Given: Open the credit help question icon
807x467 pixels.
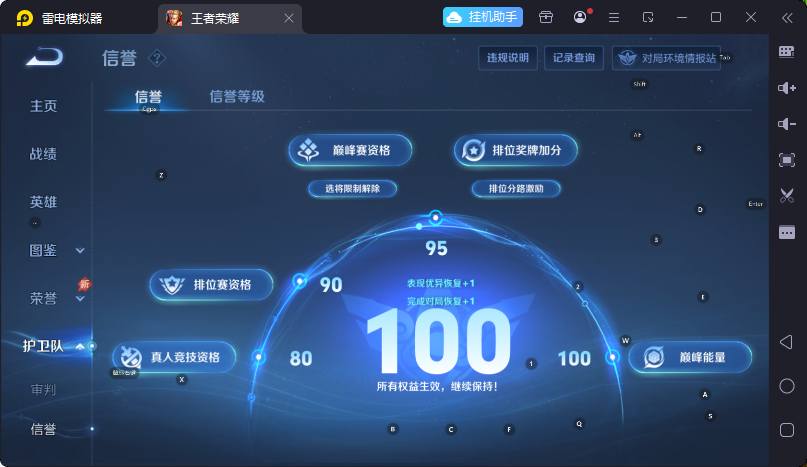Looking at the screenshot, I should tap(157, 58).
